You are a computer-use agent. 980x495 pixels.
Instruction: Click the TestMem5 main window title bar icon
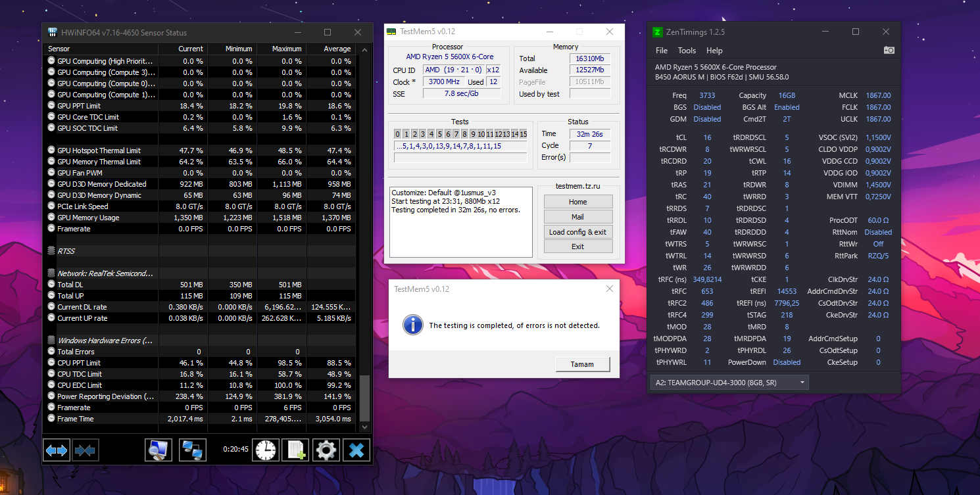(x=391, y=32)
